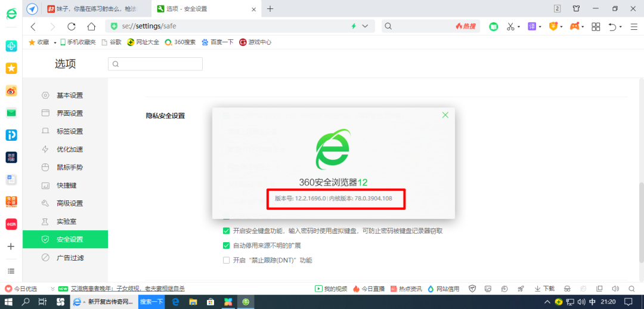Open the 360搜索 bookmark

(180, 42)
